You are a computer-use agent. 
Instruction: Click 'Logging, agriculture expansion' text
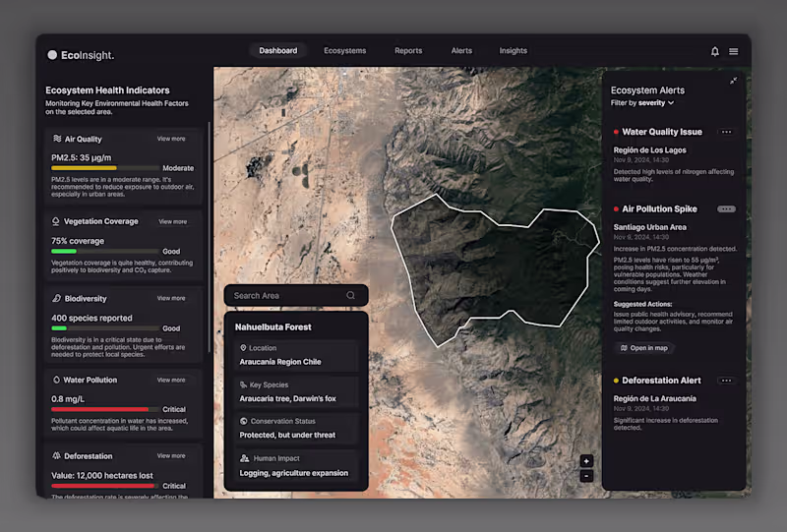293,473
